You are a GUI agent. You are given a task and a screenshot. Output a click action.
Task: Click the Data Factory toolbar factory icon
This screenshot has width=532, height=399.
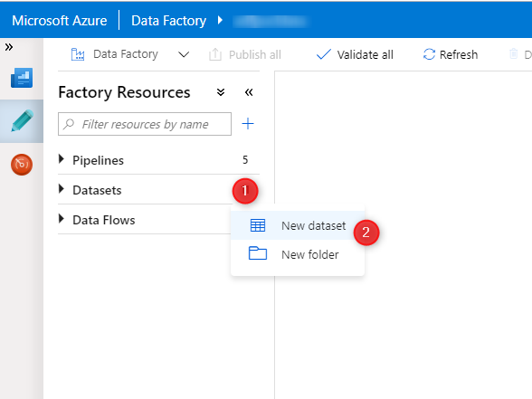[78, 54]
